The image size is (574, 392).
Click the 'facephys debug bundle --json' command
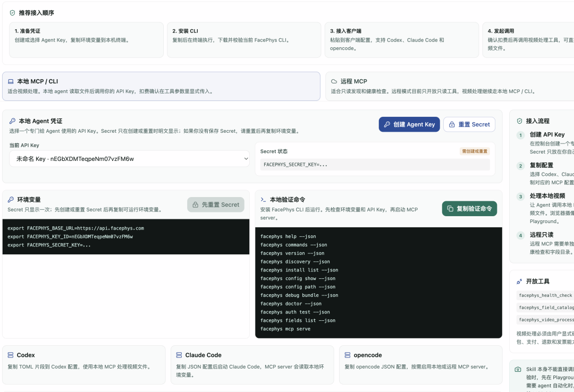point(299,295)
